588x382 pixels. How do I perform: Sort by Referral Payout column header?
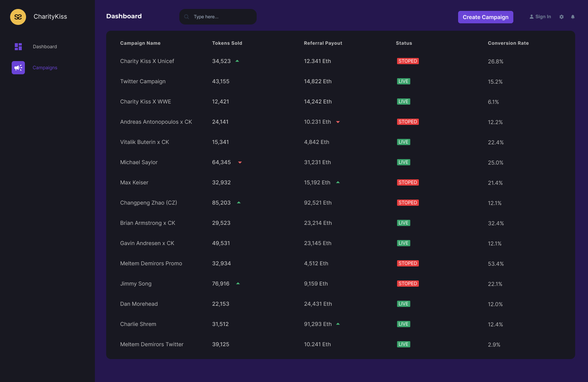point(323,43)
